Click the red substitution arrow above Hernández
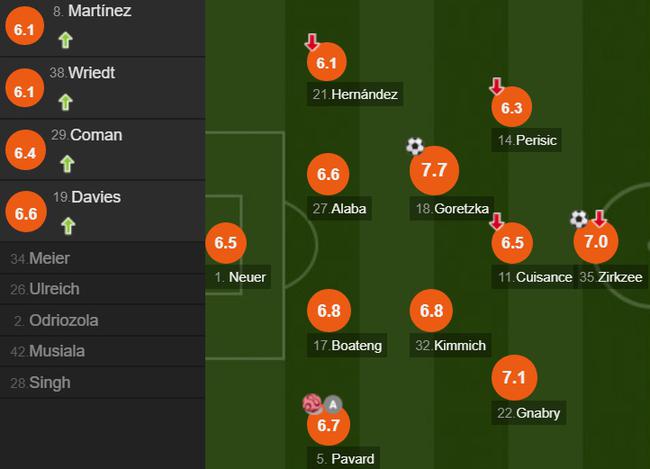Viewport: 650px width, 469px height. pyautogui.click(x=312, y=42)
